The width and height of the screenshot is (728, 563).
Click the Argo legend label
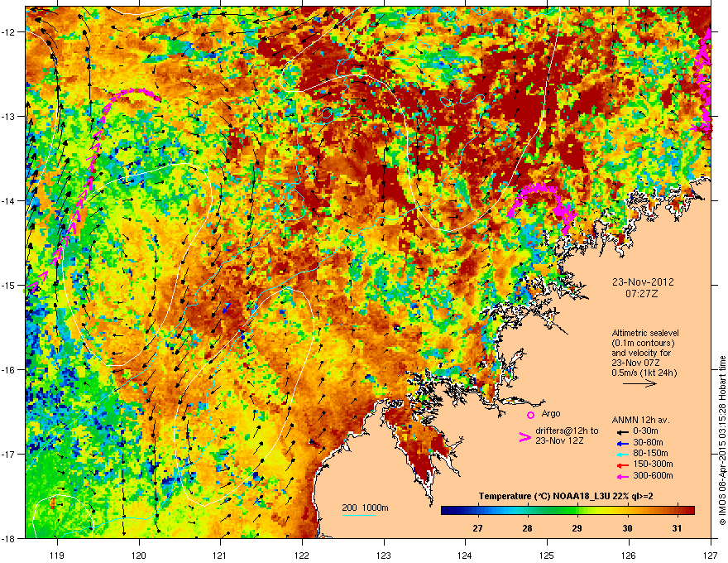(x=551, y=413)
